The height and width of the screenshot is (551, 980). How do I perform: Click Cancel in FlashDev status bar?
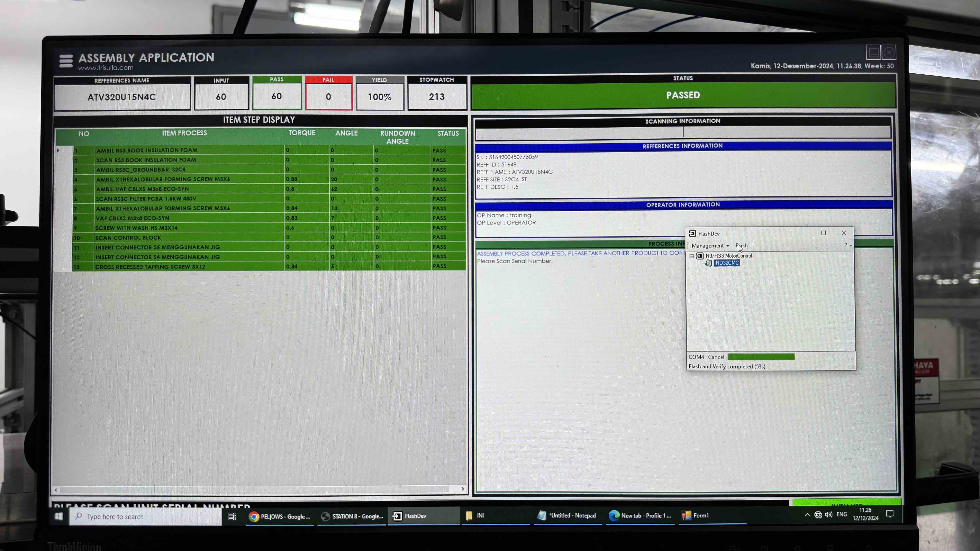point(716,357)
